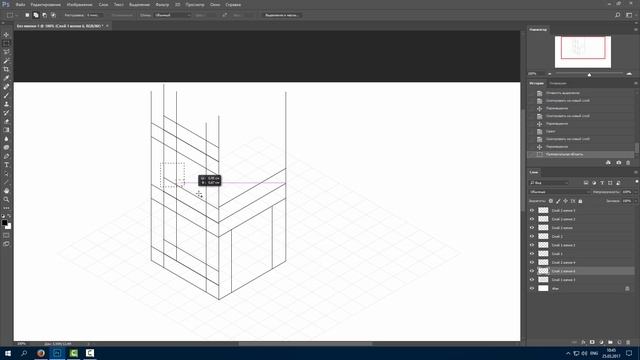The height and width of the screenshot is (360, 640).
Task: Open Firefox from the taskbar
Action: tap(41, 353)
